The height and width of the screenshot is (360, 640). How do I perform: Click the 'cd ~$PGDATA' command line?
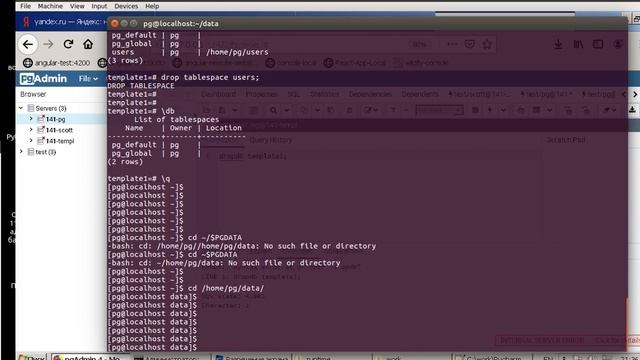pos(172,254)
